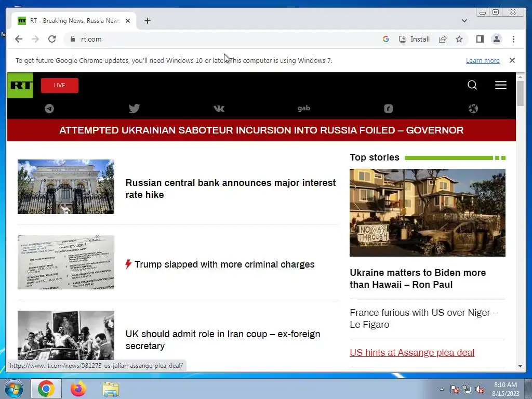The height and width of the screenshot is (399, 532).
Task: Open France furious with US over Niger
Action: tap(424, 318)
